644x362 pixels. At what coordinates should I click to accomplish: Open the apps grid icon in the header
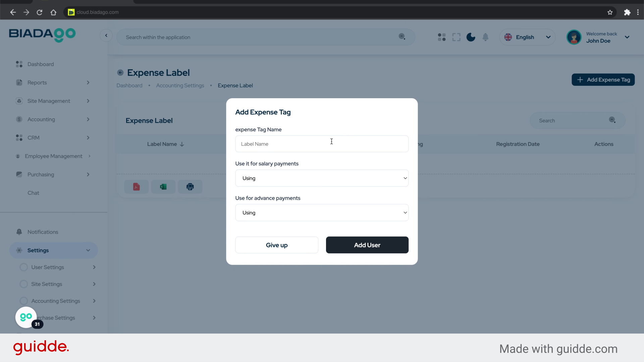tap(441, 37)
